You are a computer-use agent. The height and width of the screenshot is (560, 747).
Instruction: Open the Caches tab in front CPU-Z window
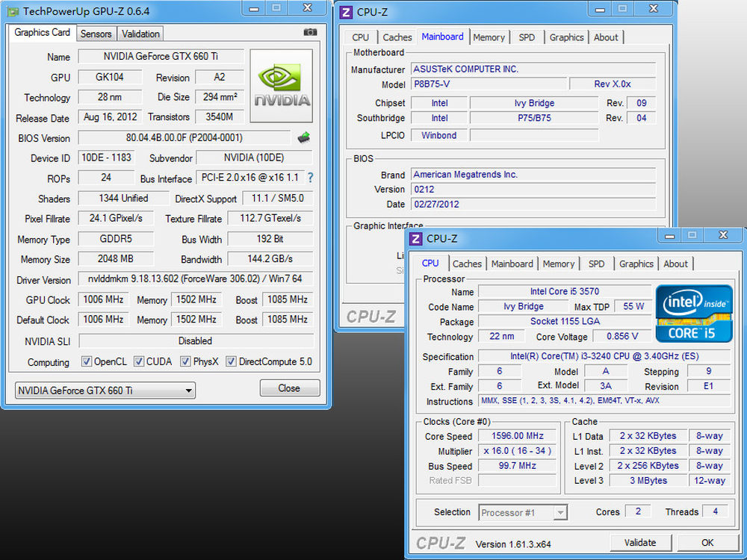click(467, 264)
